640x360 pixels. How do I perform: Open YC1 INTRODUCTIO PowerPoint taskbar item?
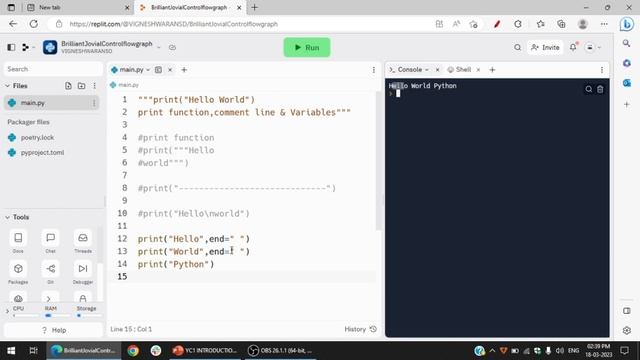click(x=204, y=351)
